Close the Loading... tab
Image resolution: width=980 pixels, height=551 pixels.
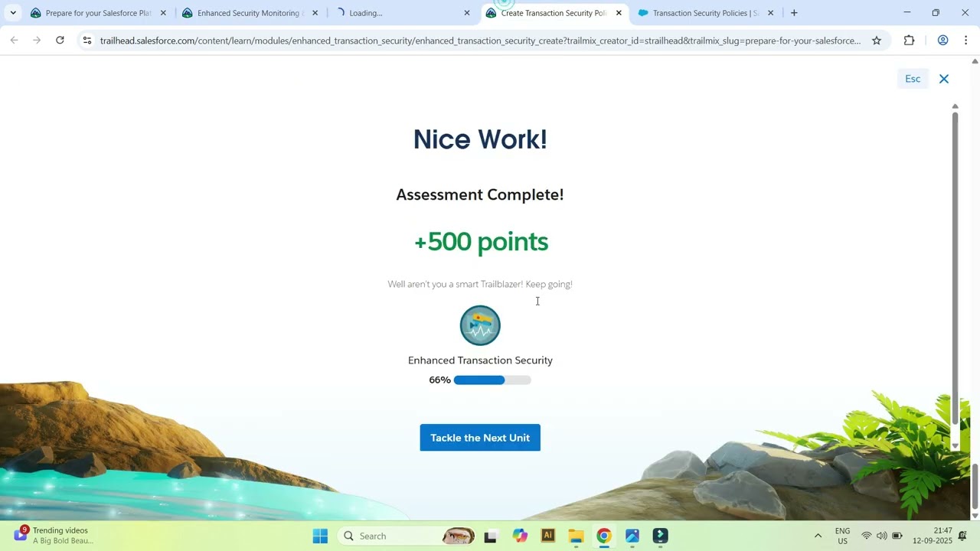coord(467,13)
